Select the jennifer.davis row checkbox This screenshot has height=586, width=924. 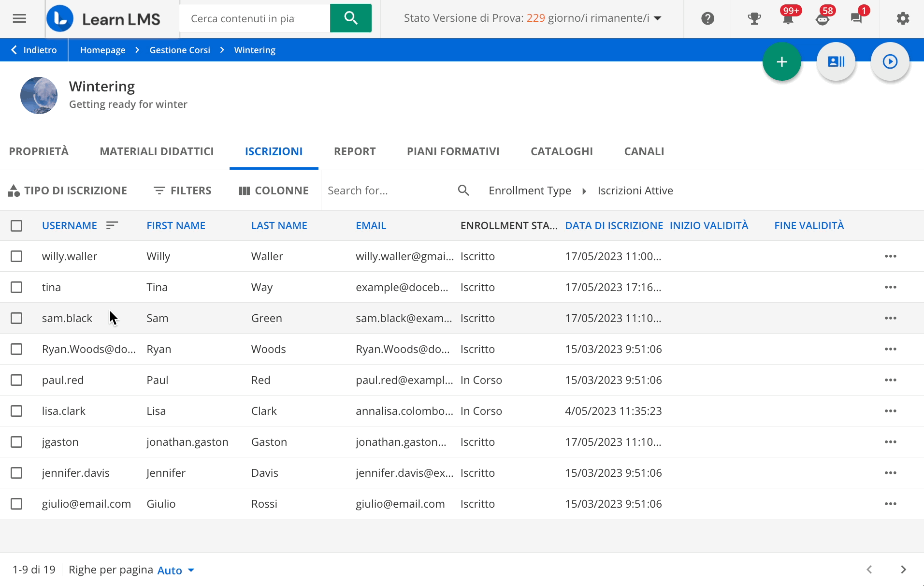(16, 473)
